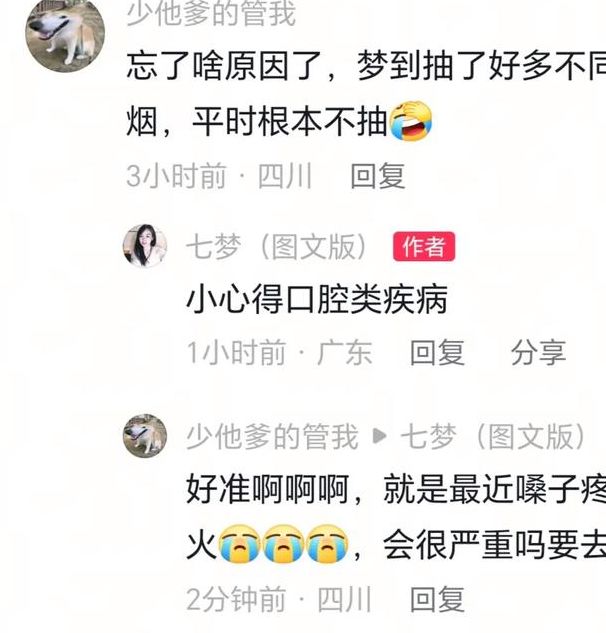This screenshot has height=633, width=606.
Task: Click the triangle arrow between usernames
Action: [380, 436]
